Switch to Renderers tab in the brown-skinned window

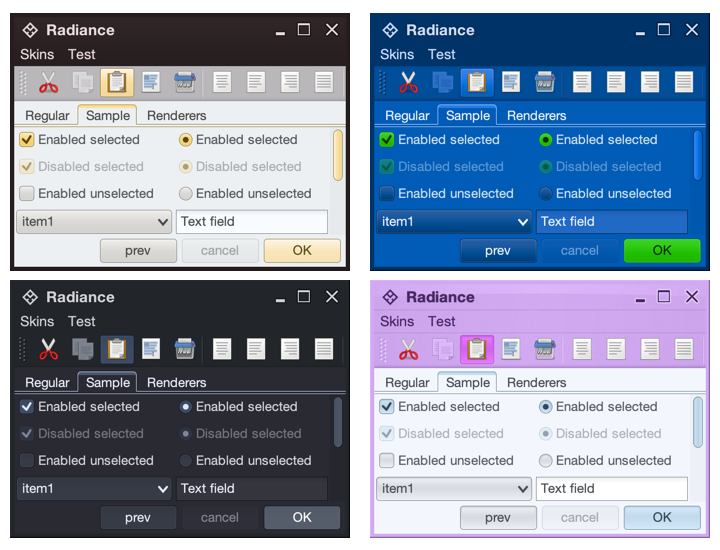(x=176, y=116)
